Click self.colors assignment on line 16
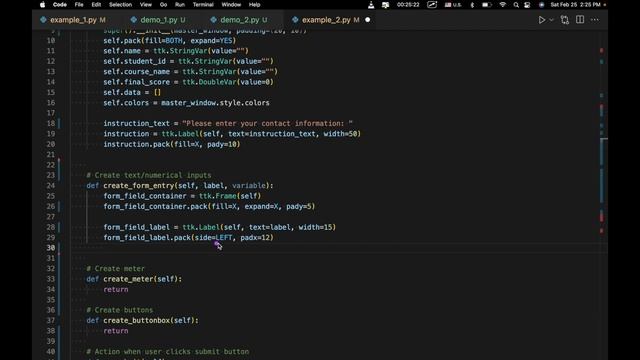 [x=186, y=103]
